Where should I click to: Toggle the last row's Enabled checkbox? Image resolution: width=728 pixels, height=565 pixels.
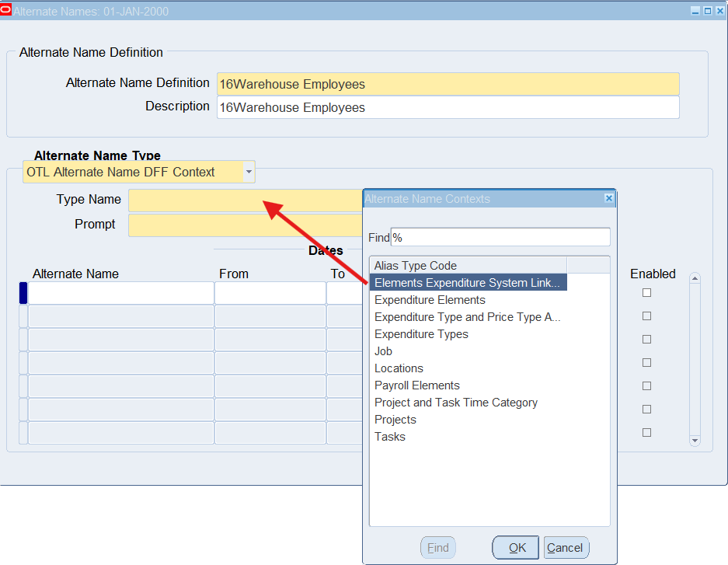(x=646, y=433)
